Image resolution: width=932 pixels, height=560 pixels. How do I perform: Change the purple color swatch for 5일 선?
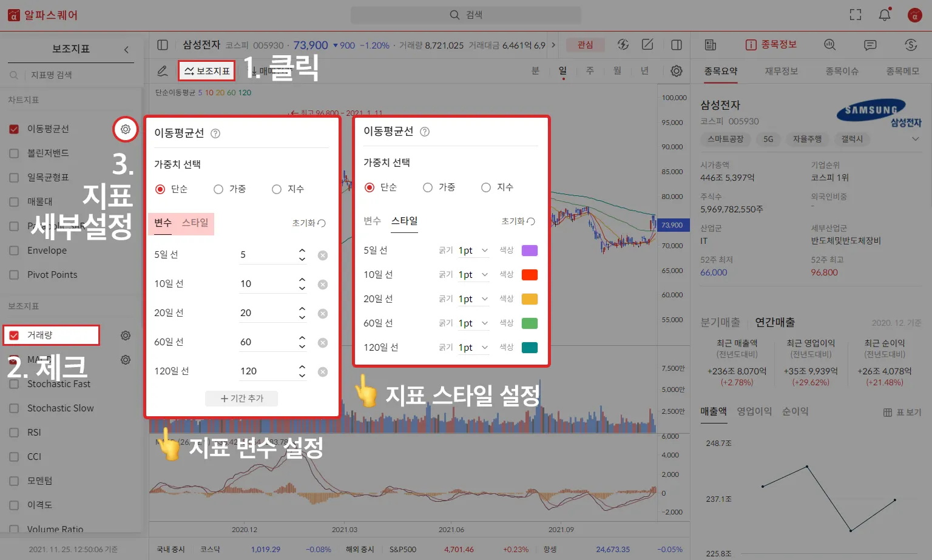[x=530, y=251]
